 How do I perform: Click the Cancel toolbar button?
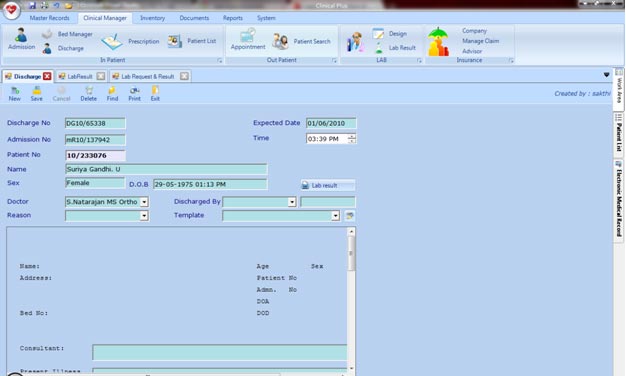tap(61, 94)
